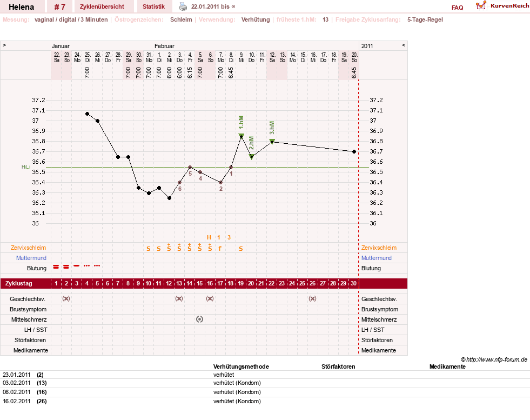This screenshot has width=530, height=420.
Task: Click lowest temperature point on cycle day 12
Action: [x=169, y=198]
